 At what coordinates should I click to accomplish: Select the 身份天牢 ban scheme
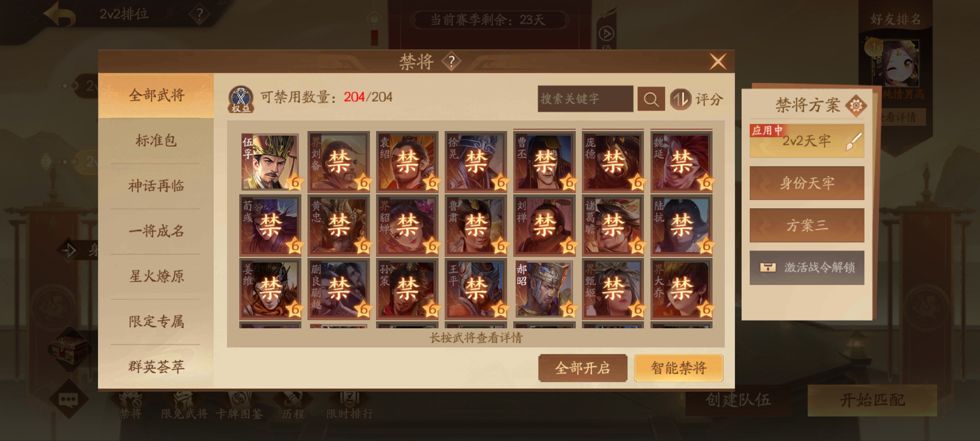[x=807, y=183]
